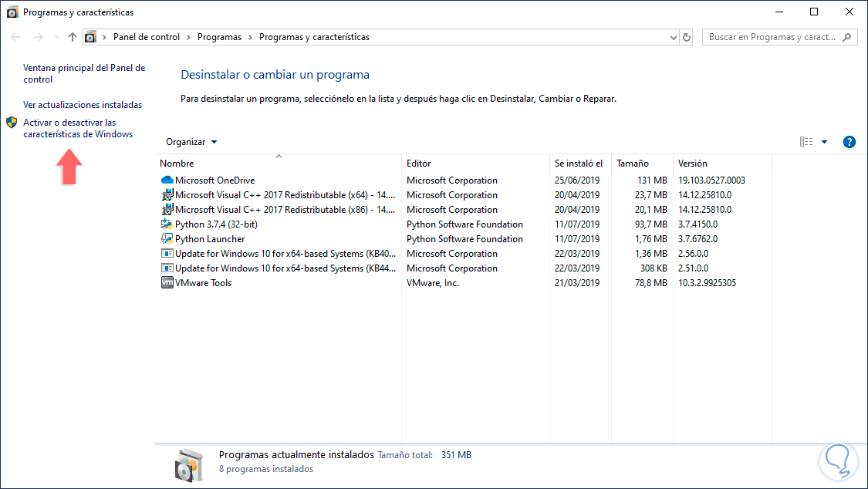Click the forward navigation arrow
This screenshot has width=868, height=489.
tap(39, 37)
